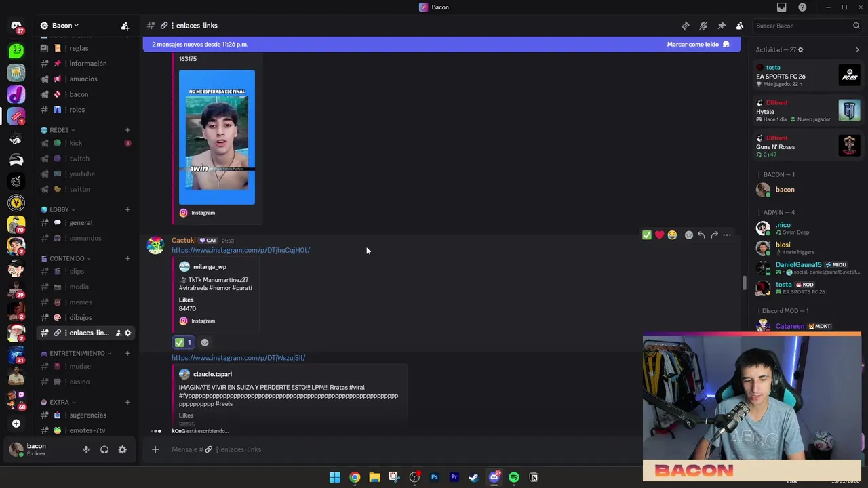Click the invite people icon beside Bacon
Image resolution: width=868 pixels, height=488 pixels.
click(125, 26)
